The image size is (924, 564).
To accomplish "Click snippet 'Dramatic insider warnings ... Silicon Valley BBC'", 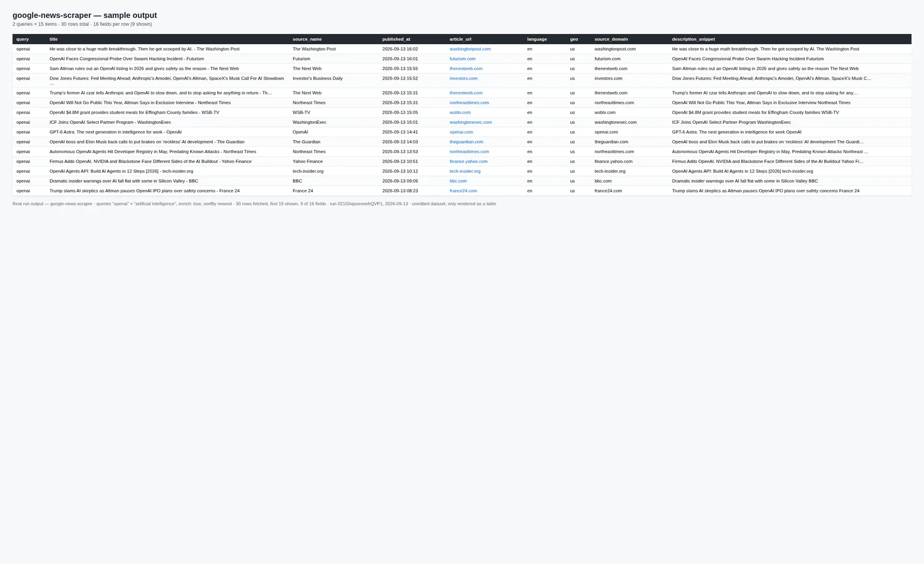I will (745, 181).
